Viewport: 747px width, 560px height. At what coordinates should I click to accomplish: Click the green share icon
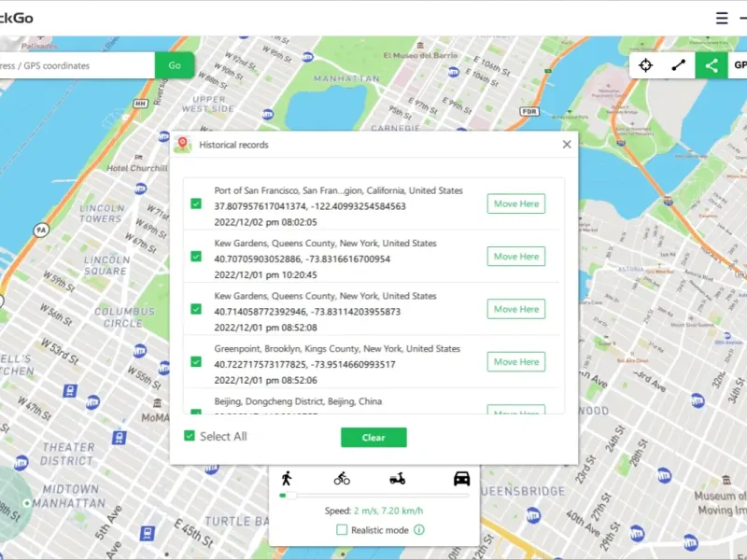coord(712,65)
